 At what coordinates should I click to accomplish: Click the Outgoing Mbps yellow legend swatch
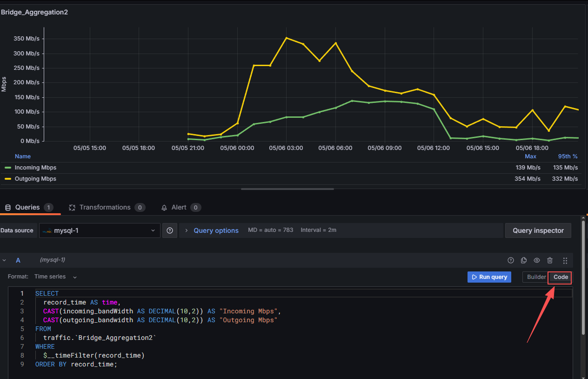[8, 179]
